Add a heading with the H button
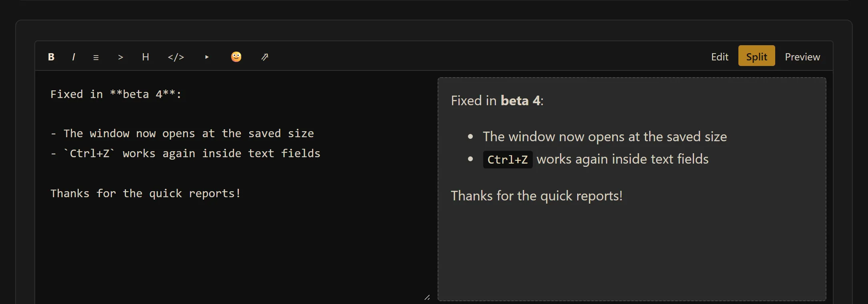Screen dimensions: 868x304 [146, 57]
